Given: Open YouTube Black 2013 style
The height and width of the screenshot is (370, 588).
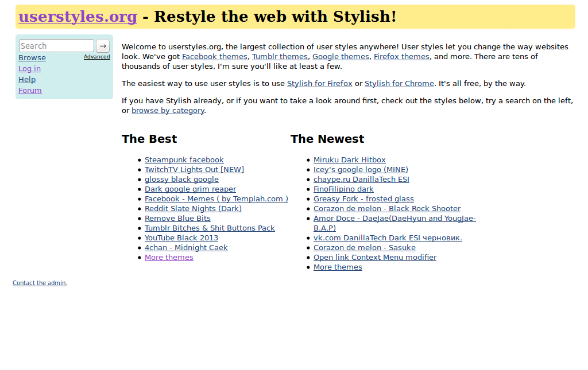Looking at the screenshot, I should 181,238.
